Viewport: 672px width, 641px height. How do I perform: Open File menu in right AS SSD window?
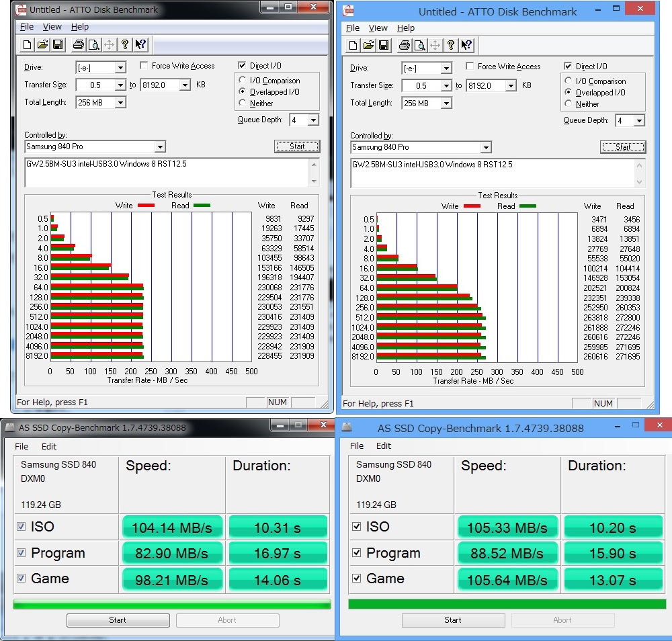tap(357, 445)
